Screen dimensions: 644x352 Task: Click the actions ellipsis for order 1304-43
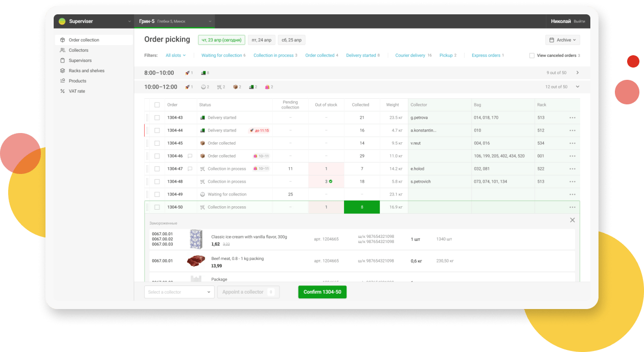pos(573,117)
